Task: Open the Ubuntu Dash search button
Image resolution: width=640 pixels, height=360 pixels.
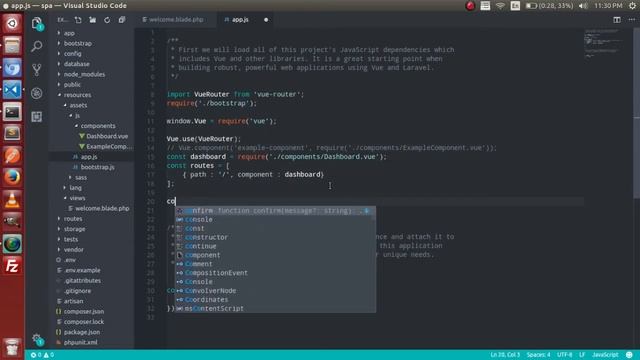Action: 12,23
